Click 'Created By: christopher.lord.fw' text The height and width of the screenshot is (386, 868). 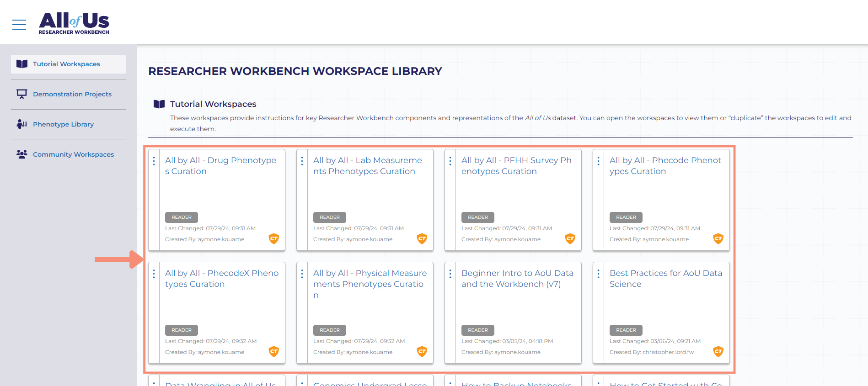click(652, 352)
